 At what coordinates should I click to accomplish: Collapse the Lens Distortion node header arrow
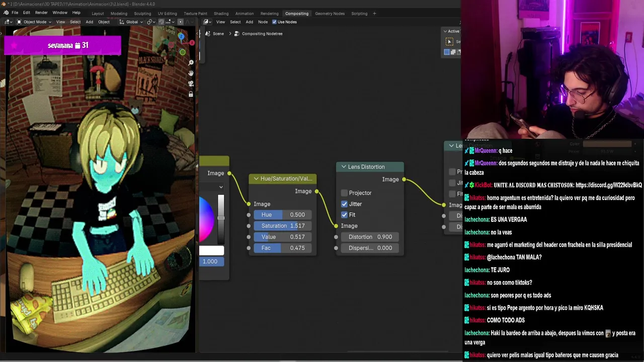pos(344,167)
